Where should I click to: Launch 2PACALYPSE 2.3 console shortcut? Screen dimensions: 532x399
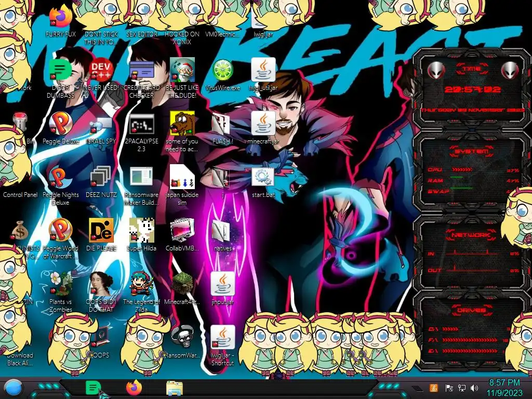point(142,124)
